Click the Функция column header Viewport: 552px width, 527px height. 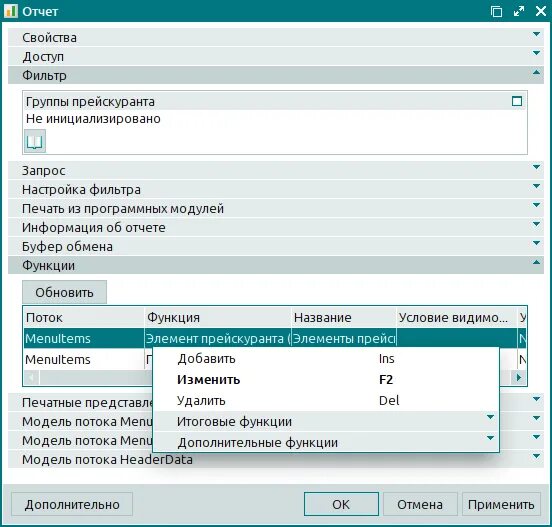coord(218,318)
